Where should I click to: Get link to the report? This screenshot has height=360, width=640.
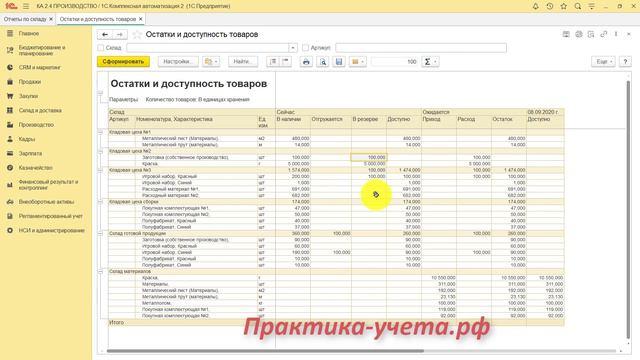(604, 34)
